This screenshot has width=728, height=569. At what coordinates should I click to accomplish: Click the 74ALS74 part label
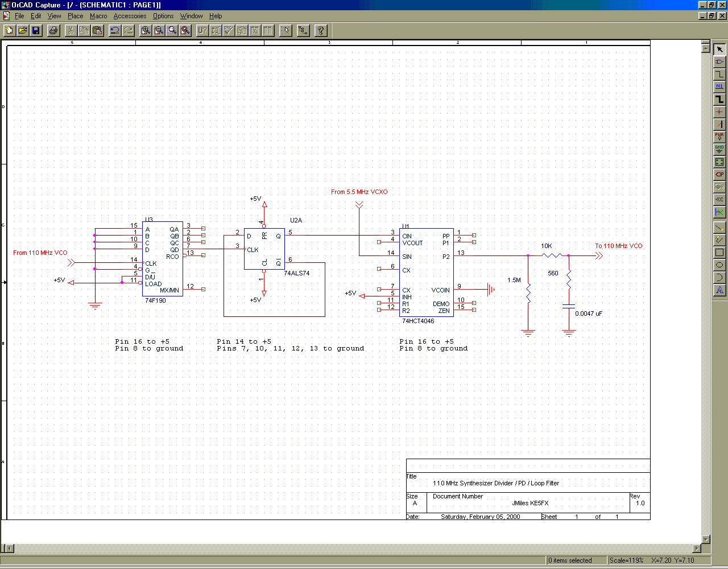pyautogui.click(x=296, y=273)
